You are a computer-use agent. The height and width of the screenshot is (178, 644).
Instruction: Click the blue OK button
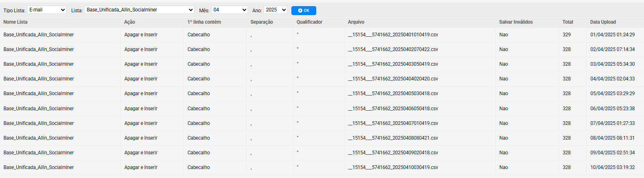(x=304, y=11)
